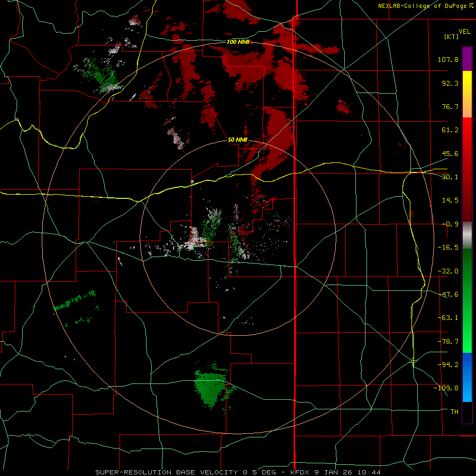Click the 61.2 velocity legend value

(x=450, y=130)
